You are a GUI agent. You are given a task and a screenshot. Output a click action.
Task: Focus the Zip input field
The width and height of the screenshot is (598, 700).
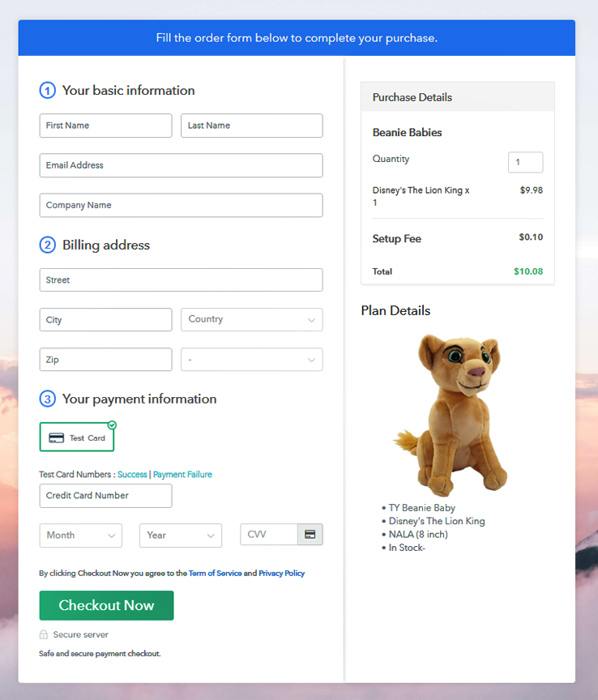click(x=105, y=360)
